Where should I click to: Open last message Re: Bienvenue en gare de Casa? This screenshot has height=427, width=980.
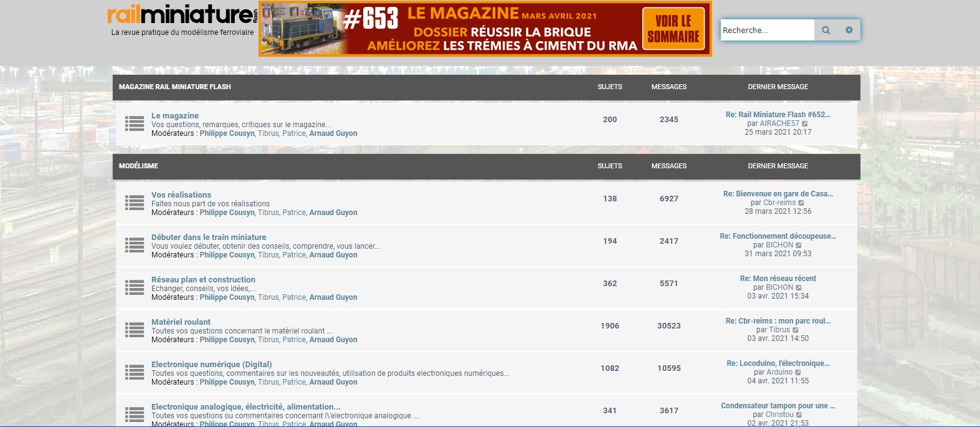coord(778,194)
